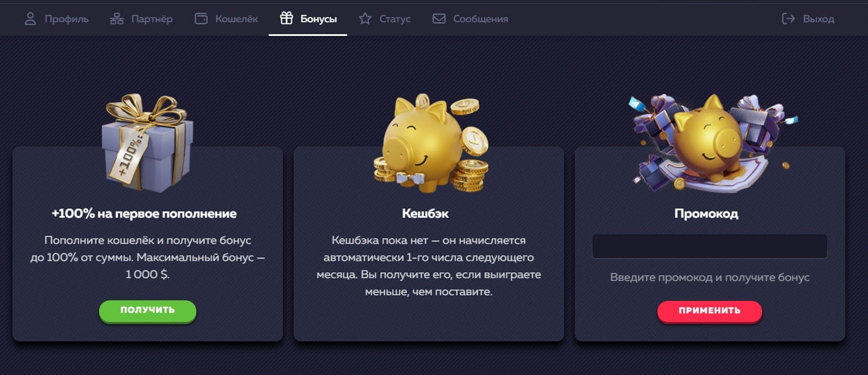
Task: Click the envelope Сообщения icon
Action: [x=439, y=19]
